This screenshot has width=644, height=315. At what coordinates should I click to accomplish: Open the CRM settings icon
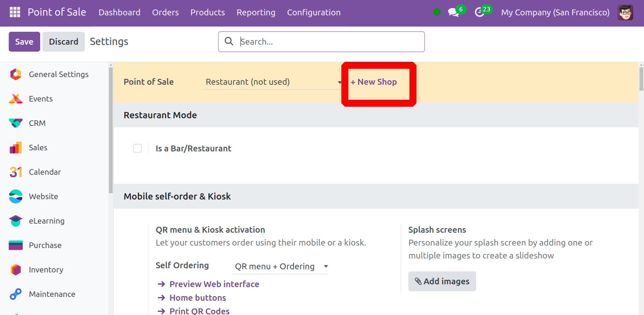click(16, 123)
